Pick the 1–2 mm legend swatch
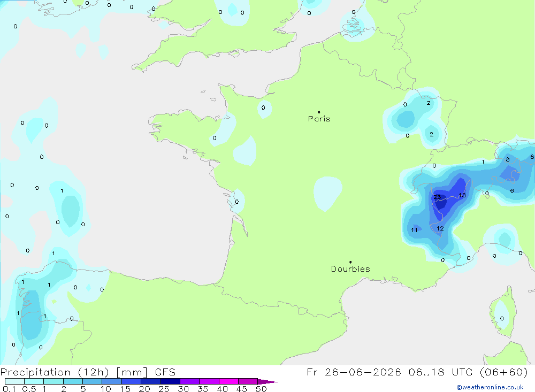The image size is (535, 392). (x=53, y=381)
